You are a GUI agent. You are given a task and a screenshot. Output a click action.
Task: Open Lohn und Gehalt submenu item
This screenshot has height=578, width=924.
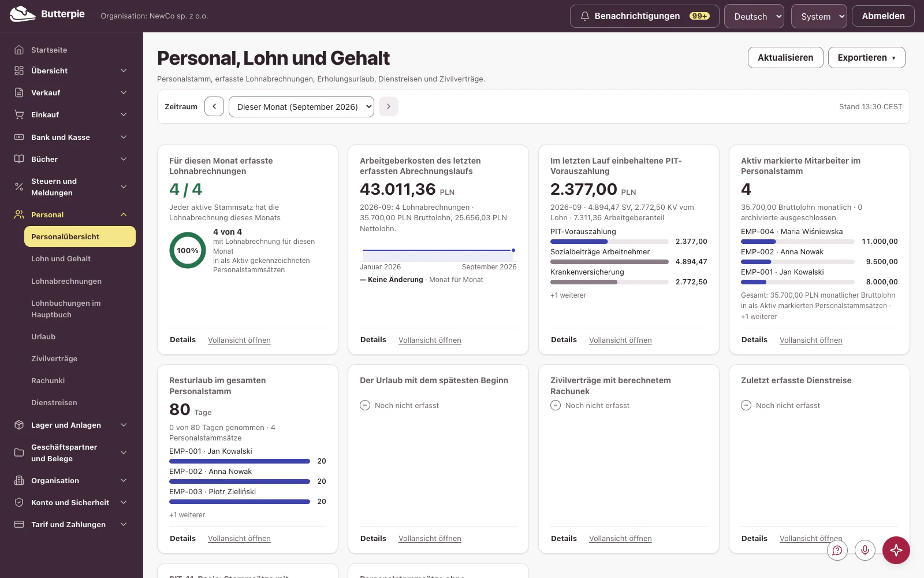(x=80, y=259)
